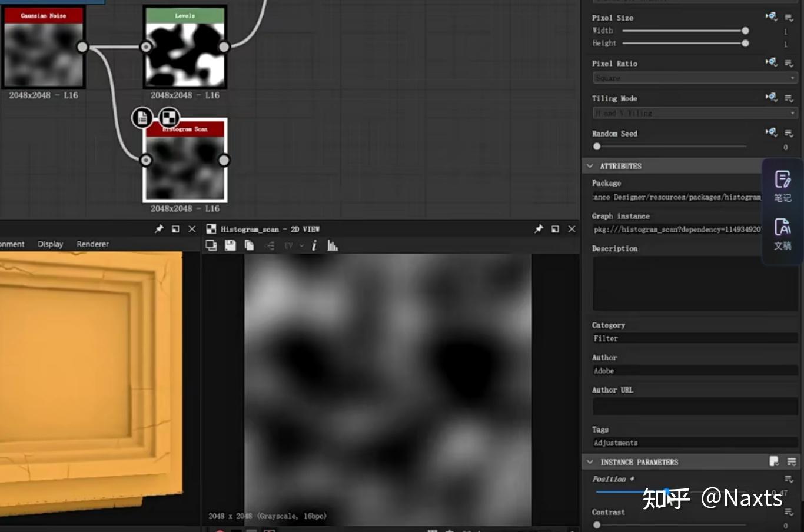This screenshot has height=532, width=804.
Task: Click the checker icon beside Histogram_scan 2D VIEW title
Action: point(211,229)
